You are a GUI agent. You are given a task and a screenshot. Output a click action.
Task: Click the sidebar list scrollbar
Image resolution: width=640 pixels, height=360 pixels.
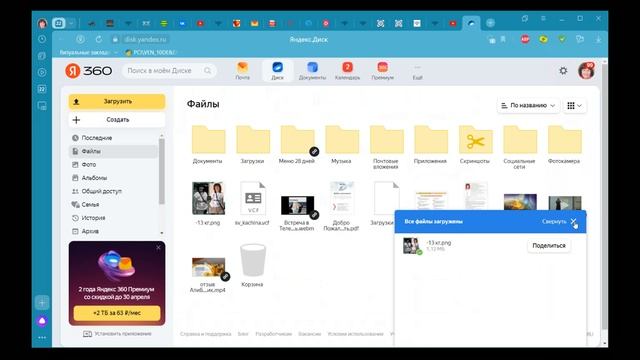click(162, 171)
